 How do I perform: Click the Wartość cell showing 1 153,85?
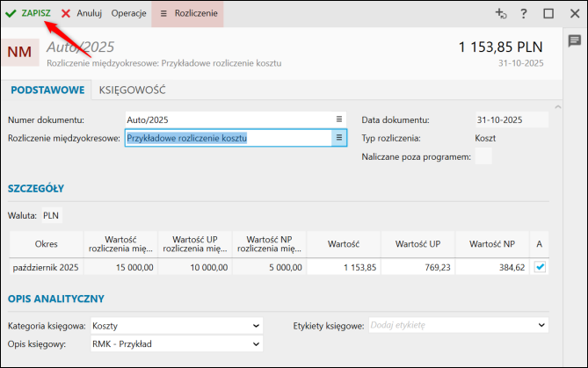tap(343, 267)
